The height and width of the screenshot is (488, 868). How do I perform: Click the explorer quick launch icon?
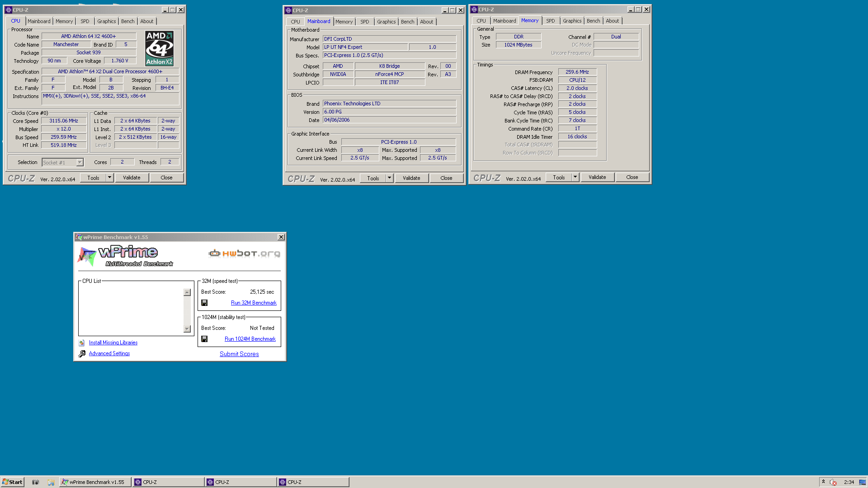click(x=51, y=482)
